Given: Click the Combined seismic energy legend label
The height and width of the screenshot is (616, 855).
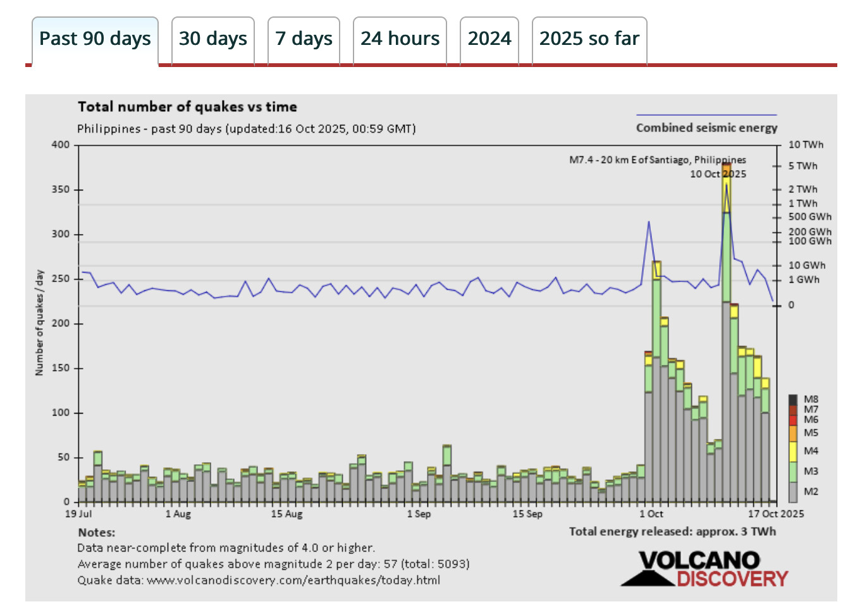Looking at the screenshot, I should pyautogui.click(x=706, y=128).
